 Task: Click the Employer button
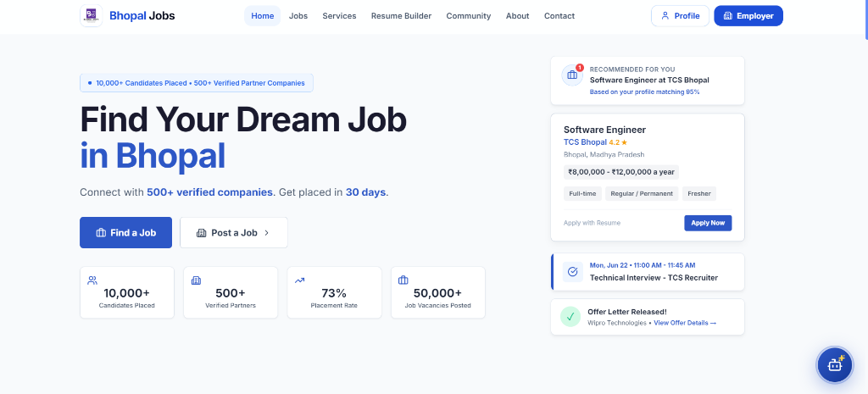748,16
